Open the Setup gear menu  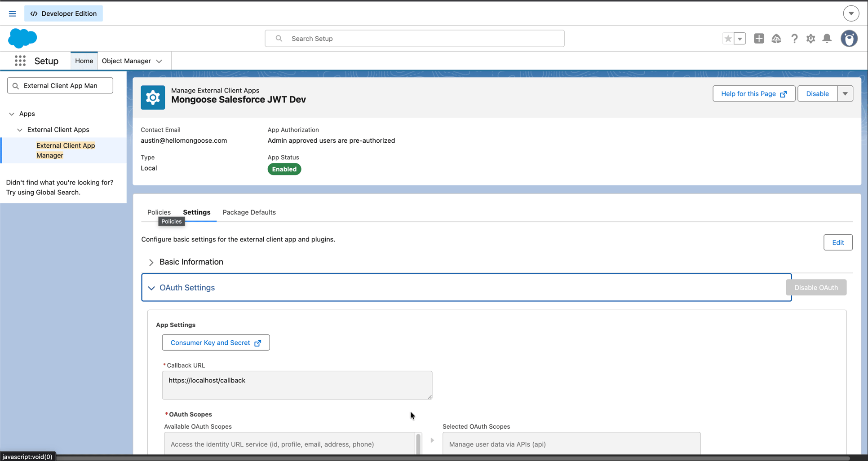click(x=810, y=39)
